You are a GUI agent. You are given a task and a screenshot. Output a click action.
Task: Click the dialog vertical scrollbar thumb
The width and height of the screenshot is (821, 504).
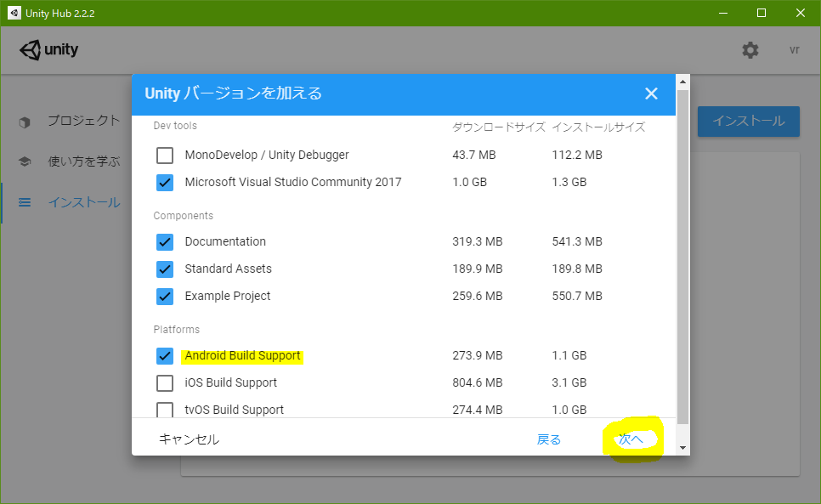682,257
